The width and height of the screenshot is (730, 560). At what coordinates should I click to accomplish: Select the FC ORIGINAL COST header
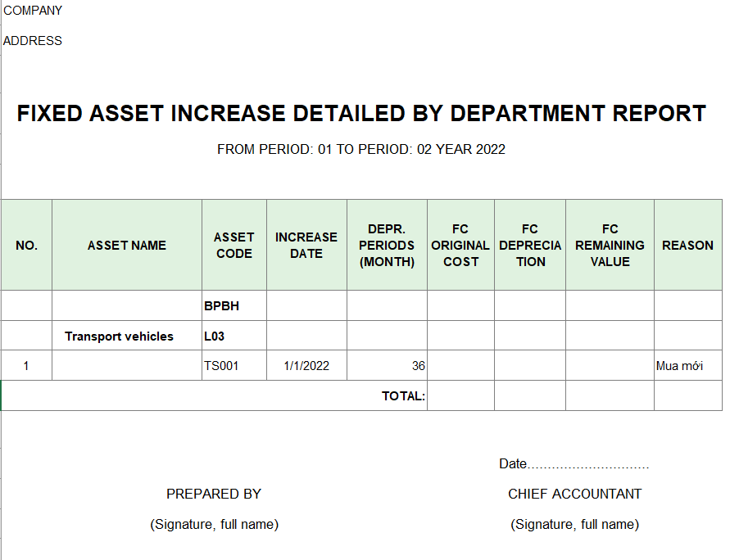pos(460,246)
